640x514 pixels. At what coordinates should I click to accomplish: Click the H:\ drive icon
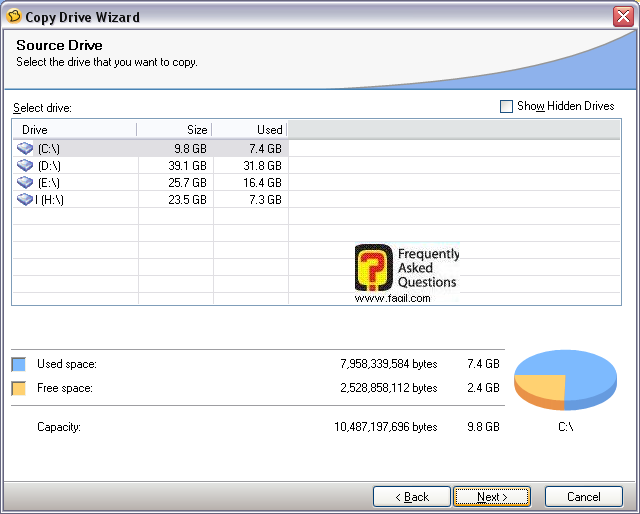click(x=25, y=199)
